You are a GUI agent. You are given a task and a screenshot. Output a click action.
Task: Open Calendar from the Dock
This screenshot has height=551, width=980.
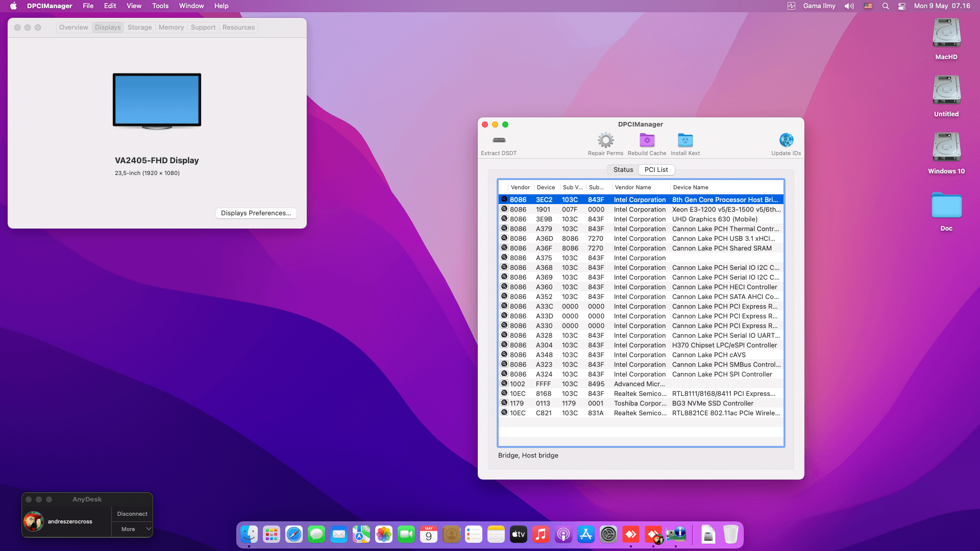[x=429, y=534]
